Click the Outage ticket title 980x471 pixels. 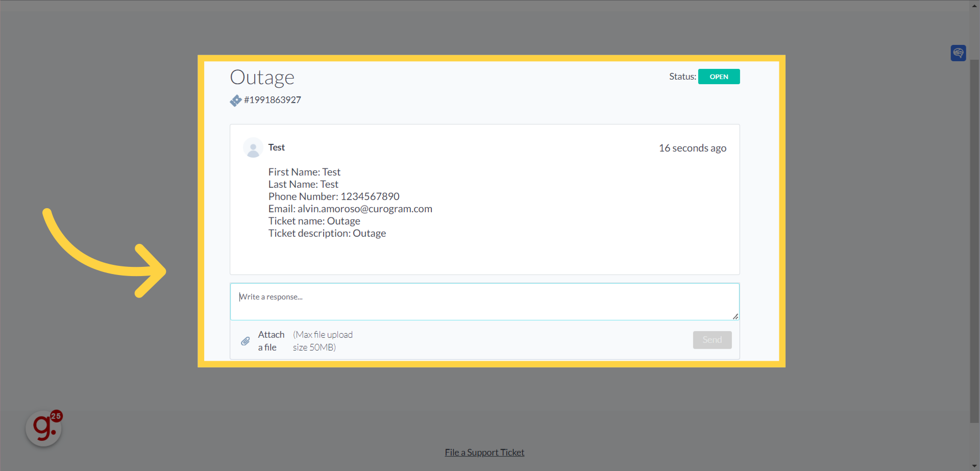point(262,77)
